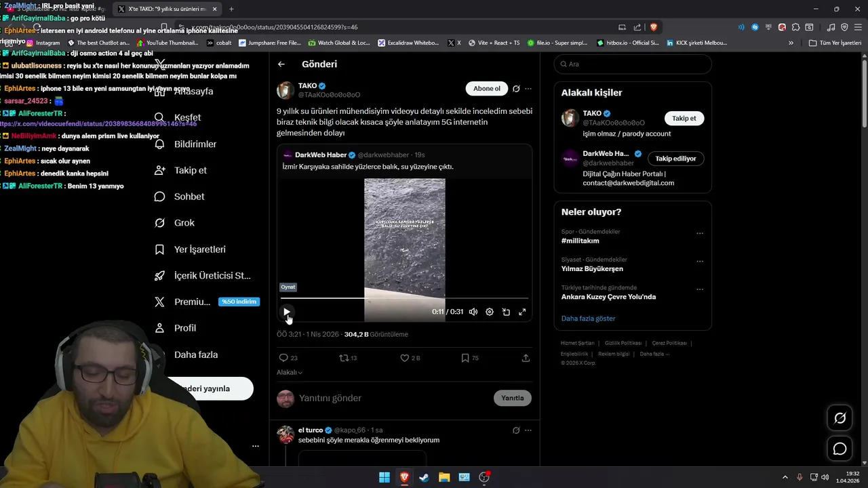Viewport: 868px width, 488px height.
Task: Click Takip ediliyor for DarkWeb Haber
Action: pyautogui.click(x=675, y=159)
